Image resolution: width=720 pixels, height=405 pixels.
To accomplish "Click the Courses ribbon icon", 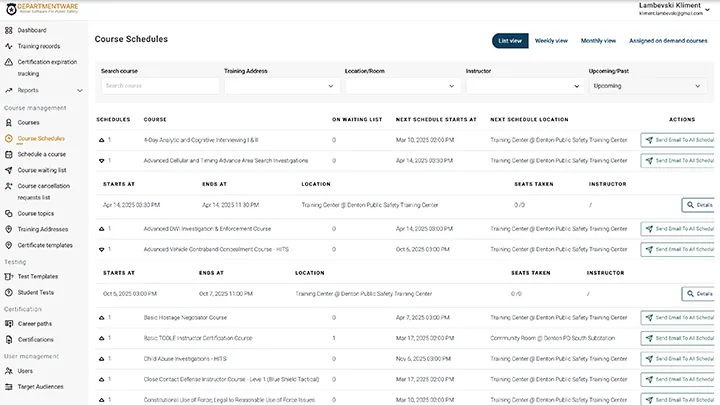I will (9, 123).
